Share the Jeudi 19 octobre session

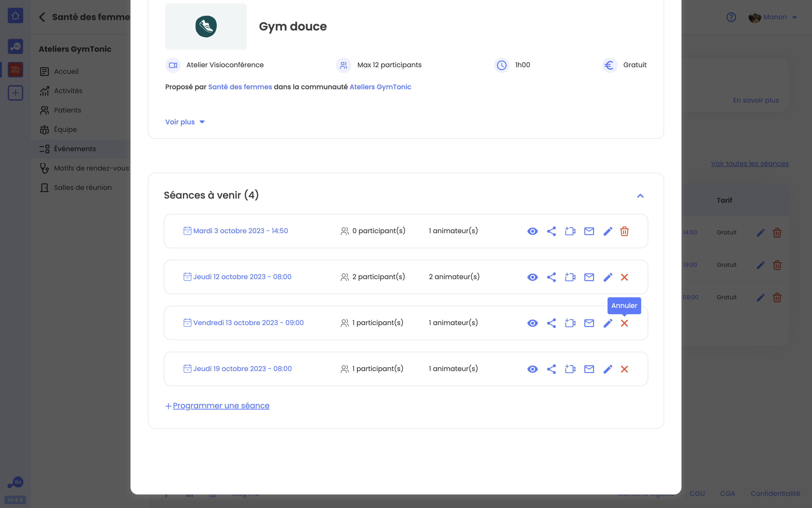click(551, 369)
